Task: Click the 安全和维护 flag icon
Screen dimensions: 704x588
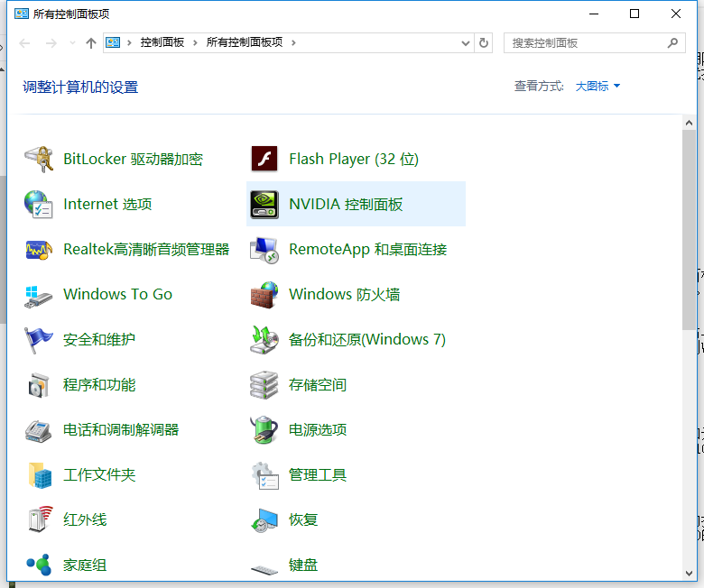Action: [x=39, y=339]
